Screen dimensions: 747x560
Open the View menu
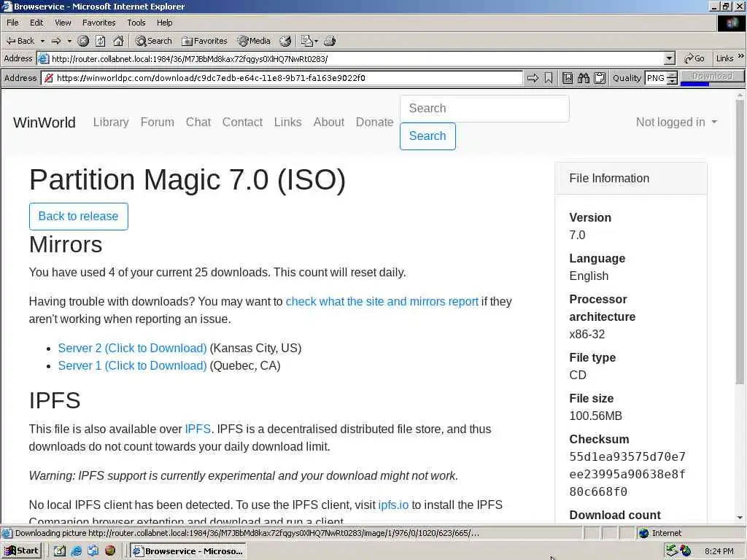(63, 23)
